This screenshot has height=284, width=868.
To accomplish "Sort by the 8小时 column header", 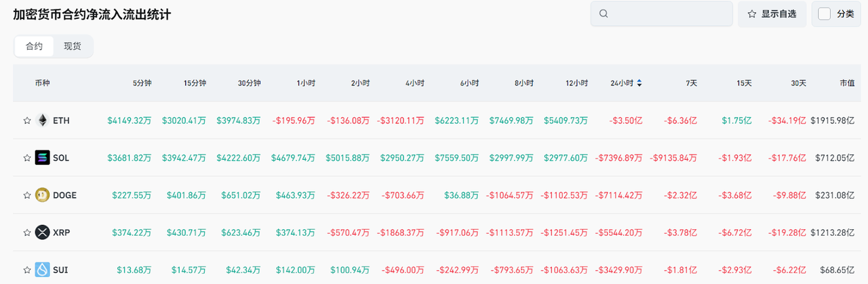I will 524,83.
